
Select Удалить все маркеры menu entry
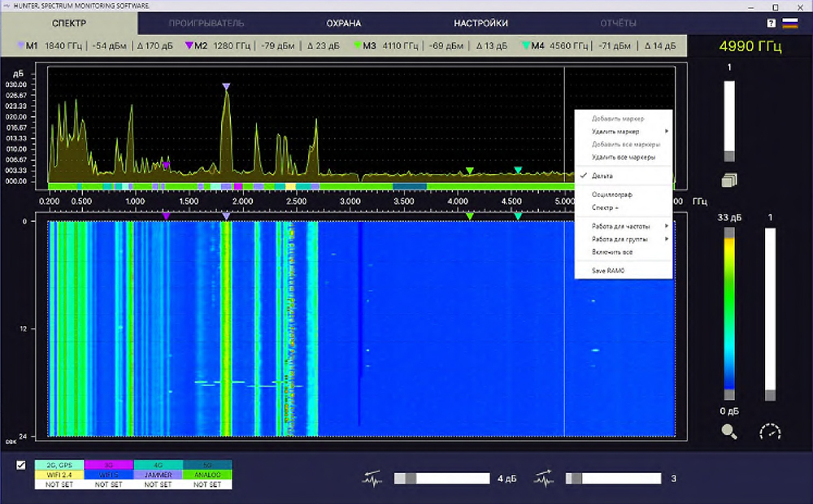[623, 157]
